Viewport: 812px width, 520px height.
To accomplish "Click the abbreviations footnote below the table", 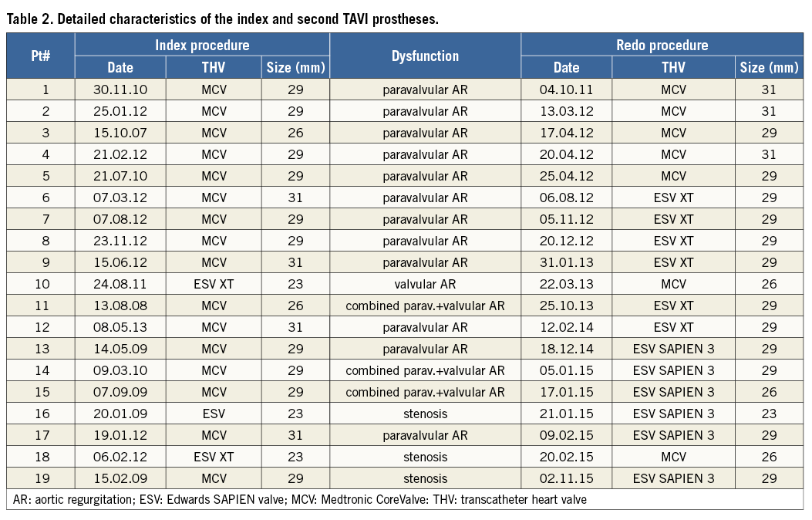I will pos(300,500).
